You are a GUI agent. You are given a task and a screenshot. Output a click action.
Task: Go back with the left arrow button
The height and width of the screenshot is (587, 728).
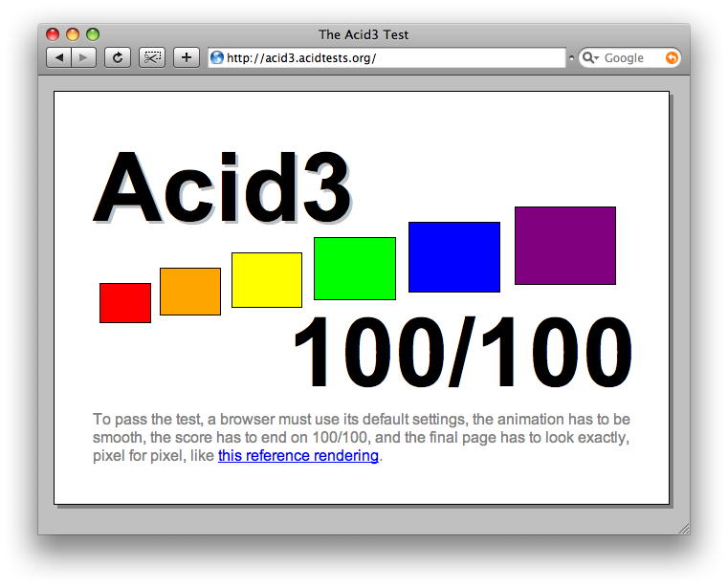coord(59,57)
